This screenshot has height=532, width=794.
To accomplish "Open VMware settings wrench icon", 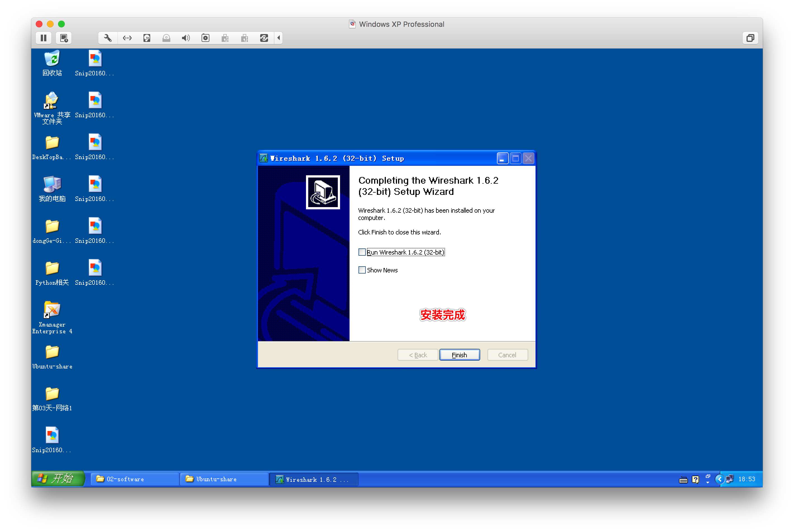I will (x=107, y=38).
